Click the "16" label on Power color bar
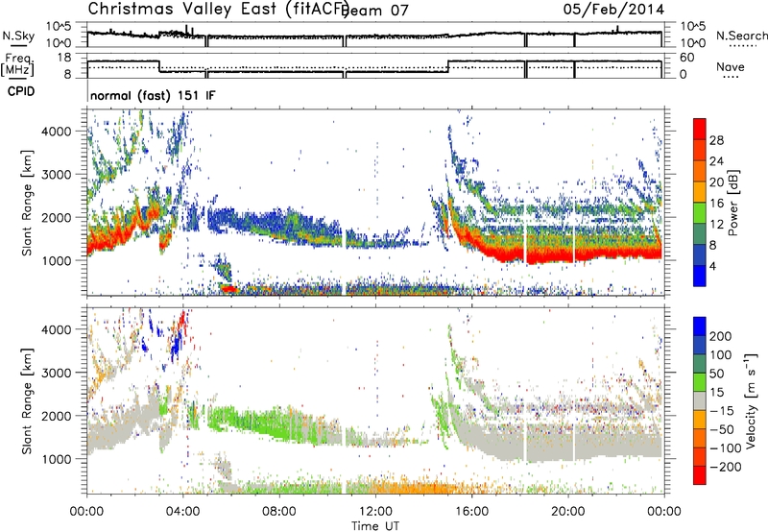The height and width of the screenshot is (532, 768). [716, 204]
